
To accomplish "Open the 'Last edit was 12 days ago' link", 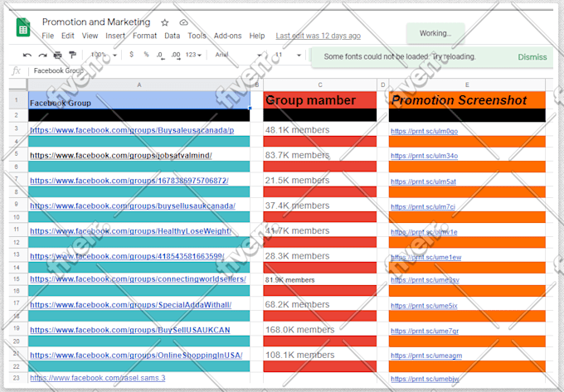I will [x=318, y=36].
